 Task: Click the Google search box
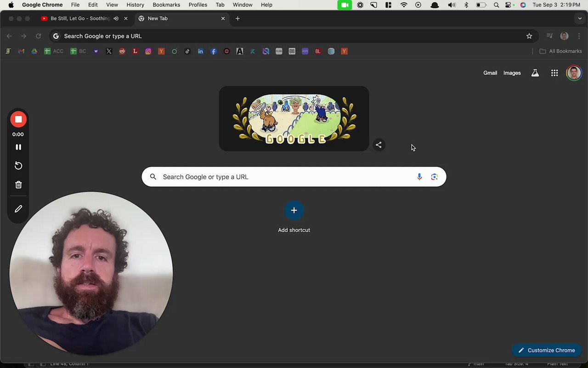click(294, 177)
